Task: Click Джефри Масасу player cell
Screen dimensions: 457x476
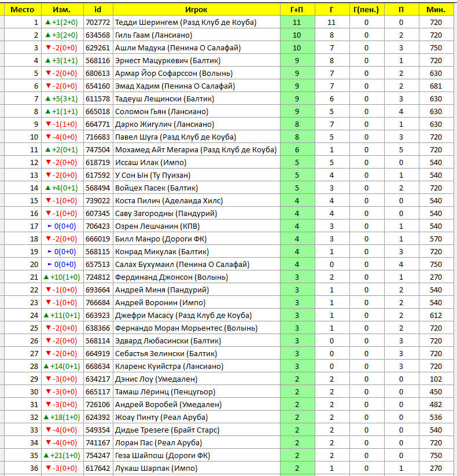Action: tap(197, 316)
